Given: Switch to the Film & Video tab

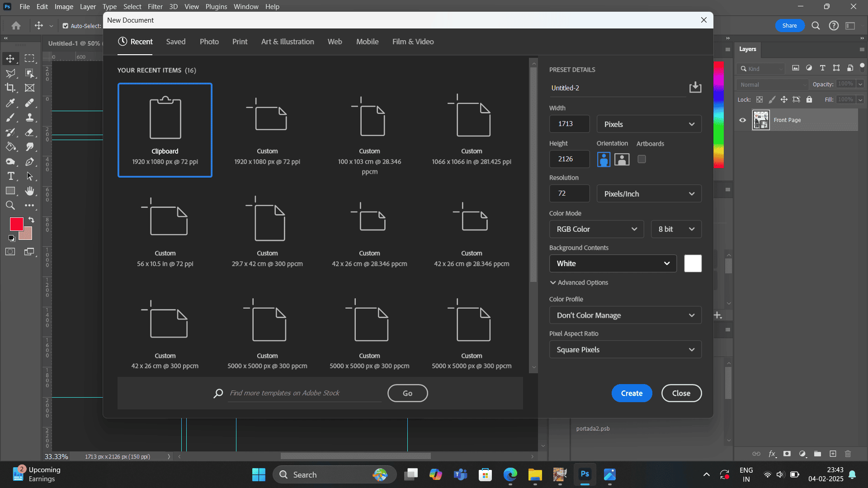Looking at the screenshot, I should coord(413,42).
